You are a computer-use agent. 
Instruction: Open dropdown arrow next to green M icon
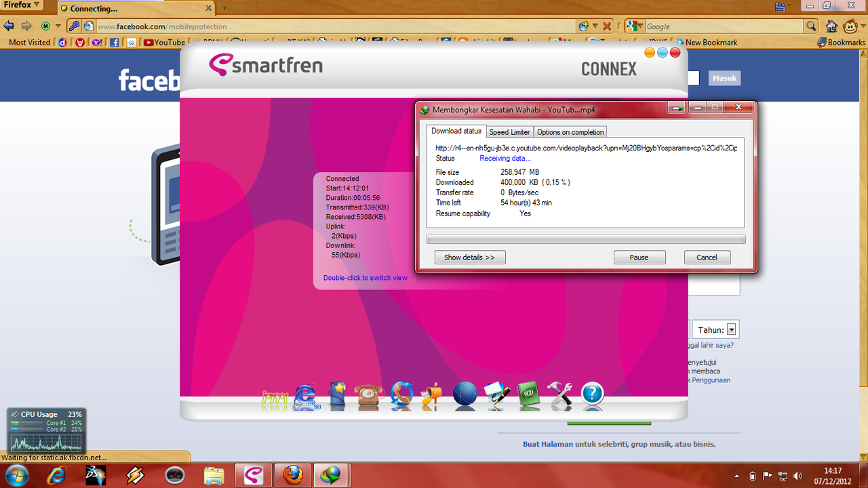pos(58,26)
